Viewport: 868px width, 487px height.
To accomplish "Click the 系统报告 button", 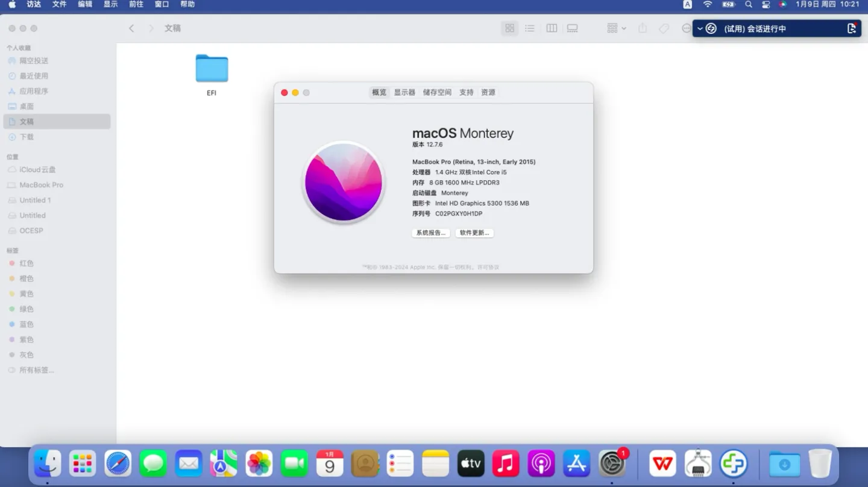I will 431,233.
